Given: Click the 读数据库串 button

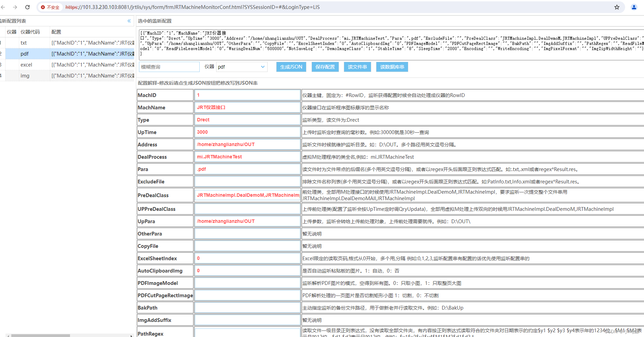Looking at the screenshot, I should [392, 67].
